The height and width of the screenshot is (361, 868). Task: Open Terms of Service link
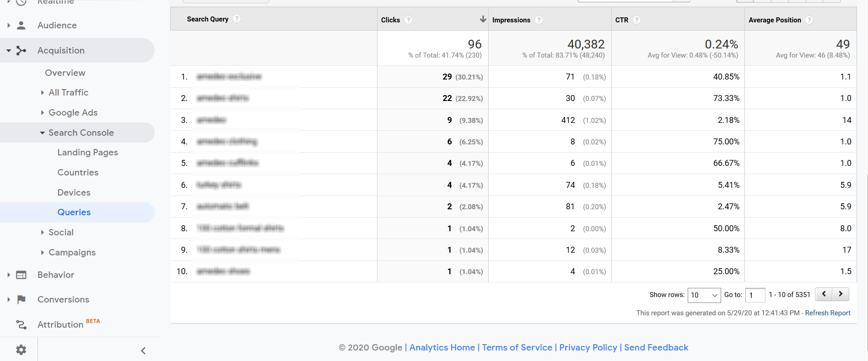pos(517,347)
